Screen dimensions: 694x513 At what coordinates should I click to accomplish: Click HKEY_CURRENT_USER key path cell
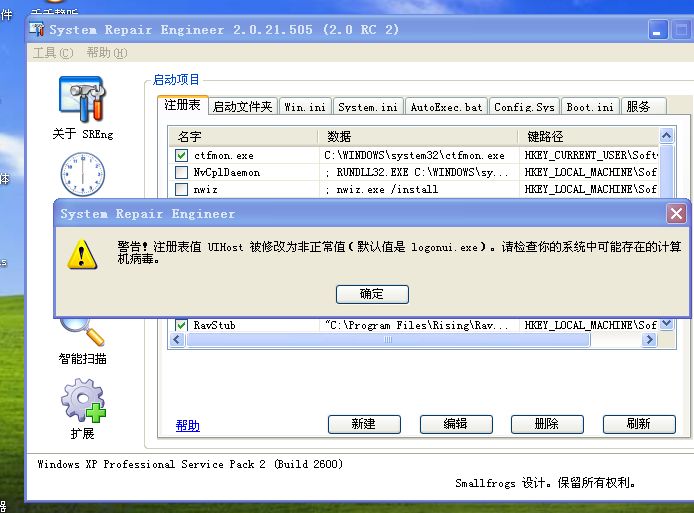pyautogui.click(x=591, y=155)
